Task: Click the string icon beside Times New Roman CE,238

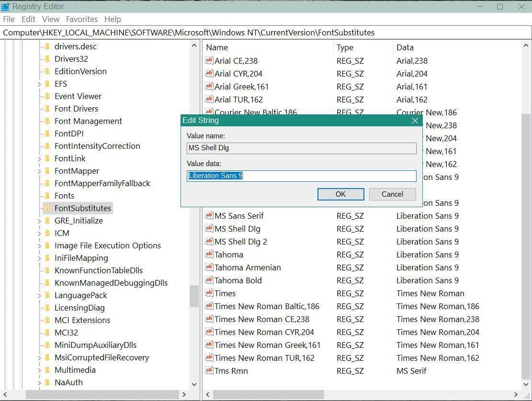Action: (x=209, y=319)
